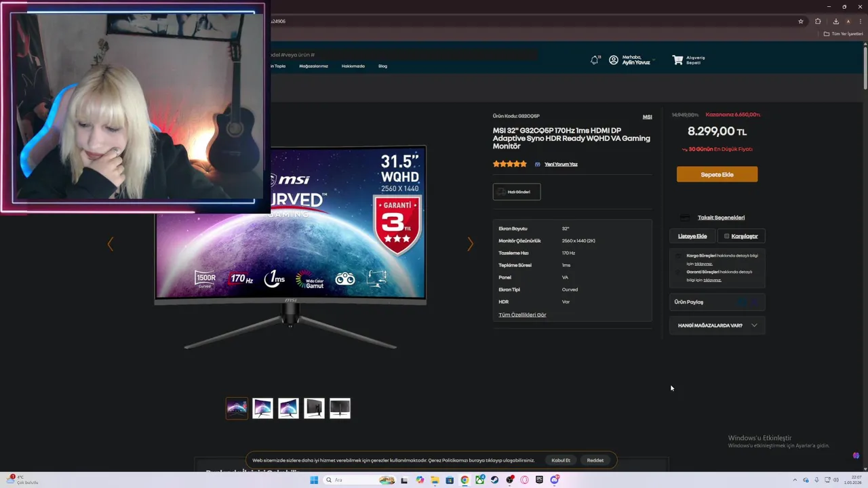Open Chrome from the taskbar
The width and height of the screenshot is (868, 488).
click(x=465, y=480)
